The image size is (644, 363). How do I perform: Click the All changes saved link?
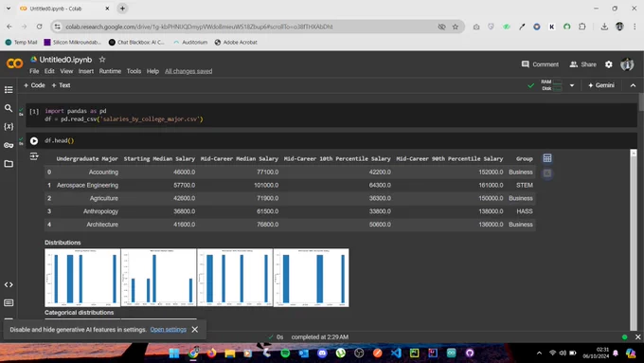click(x=188, y=71)
